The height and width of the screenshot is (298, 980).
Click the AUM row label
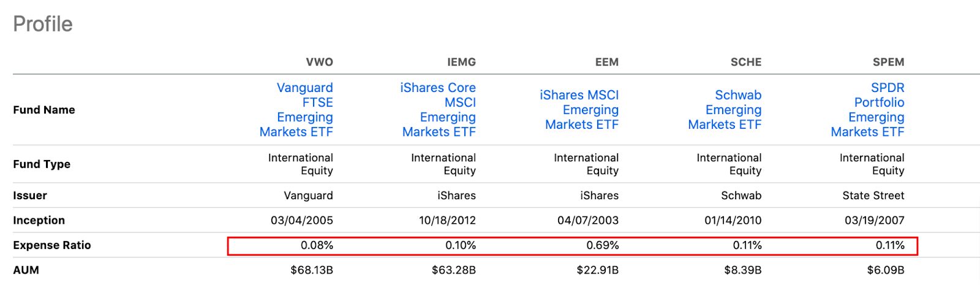[26, 270]
